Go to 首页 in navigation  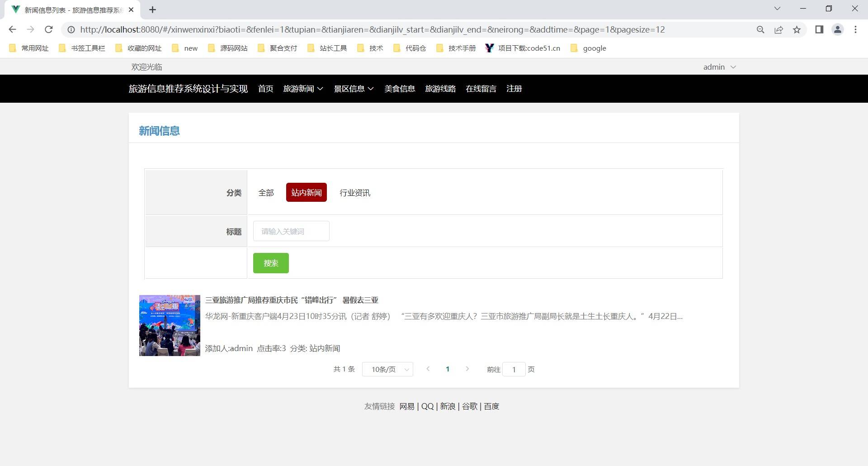(x=266, y=89)
